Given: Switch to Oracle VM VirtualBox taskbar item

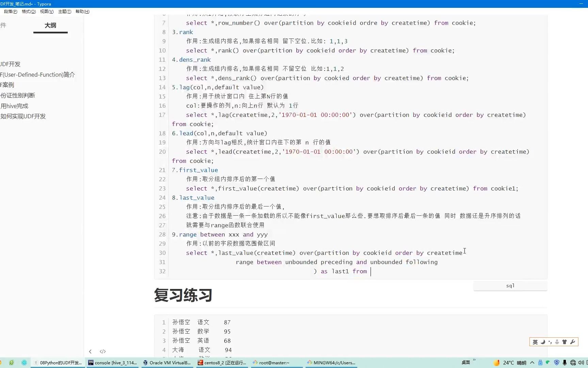Looking at the screenshot, I should (167, 363).
